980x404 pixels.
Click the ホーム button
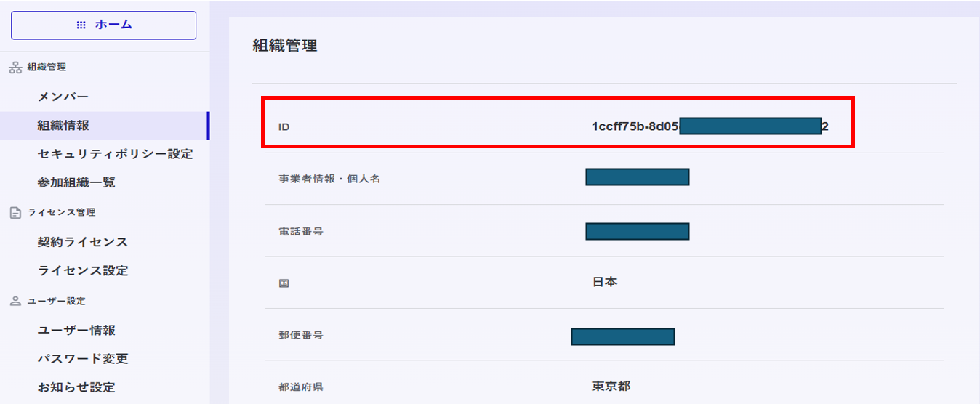pyautogui.click(x=103, y=25)
